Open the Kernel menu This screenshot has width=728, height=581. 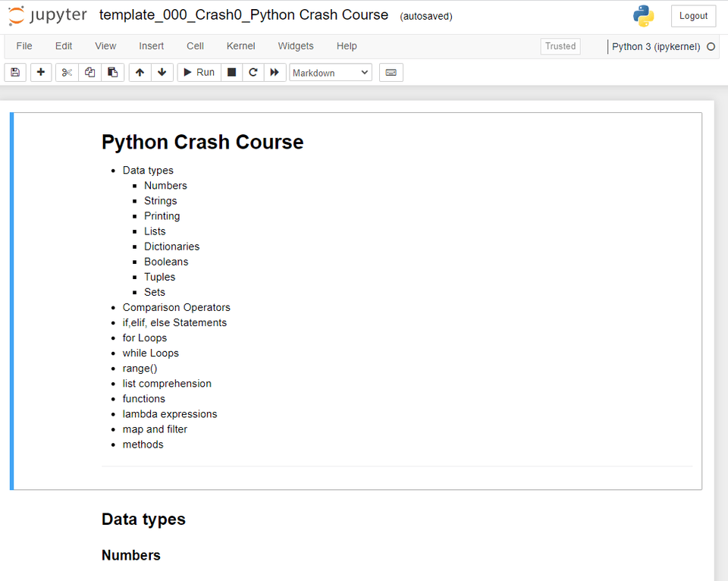(x=240, y=46)
